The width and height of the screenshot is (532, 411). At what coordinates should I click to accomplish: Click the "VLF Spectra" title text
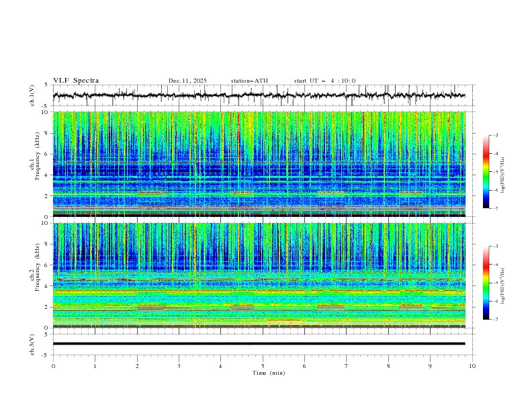[x=76, y=81]
